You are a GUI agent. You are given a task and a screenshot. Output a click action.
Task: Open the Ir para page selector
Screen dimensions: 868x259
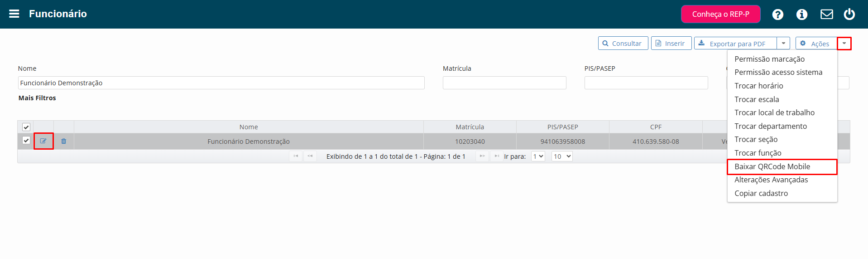538,156
